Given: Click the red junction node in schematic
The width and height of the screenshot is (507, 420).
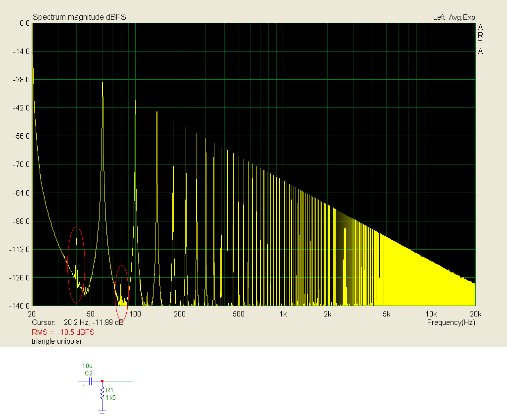Looking at the screenshot, I should [102, 381].
